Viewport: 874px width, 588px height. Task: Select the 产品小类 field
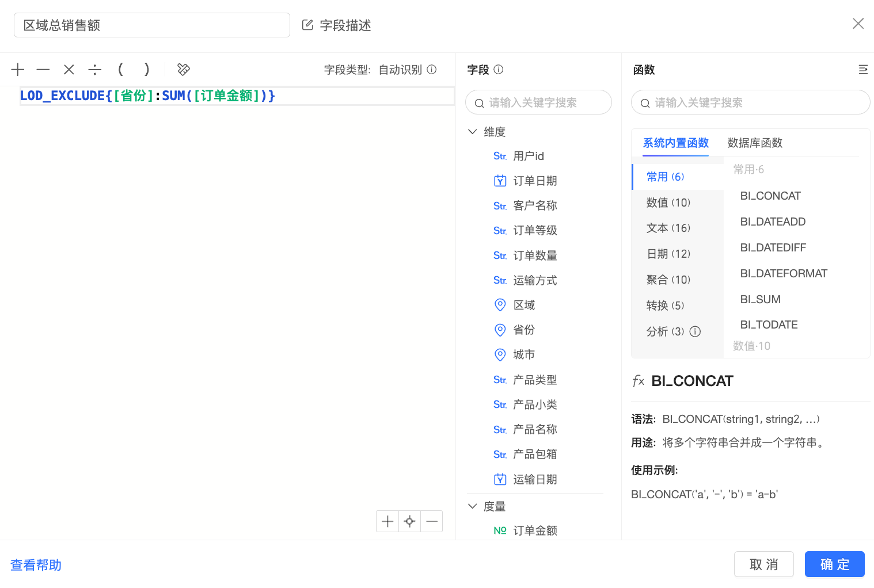point(535,404)
